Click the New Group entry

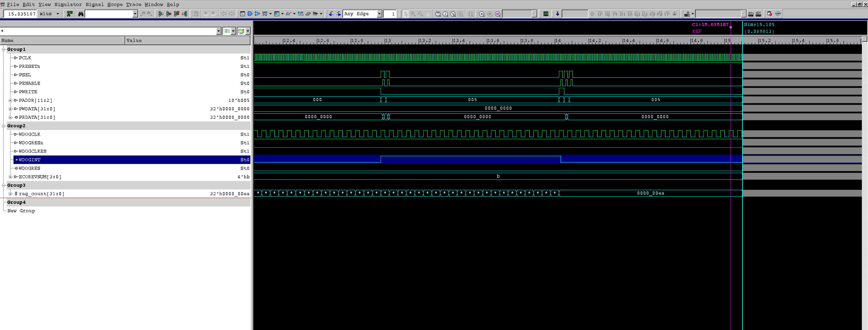coord(21,211)
